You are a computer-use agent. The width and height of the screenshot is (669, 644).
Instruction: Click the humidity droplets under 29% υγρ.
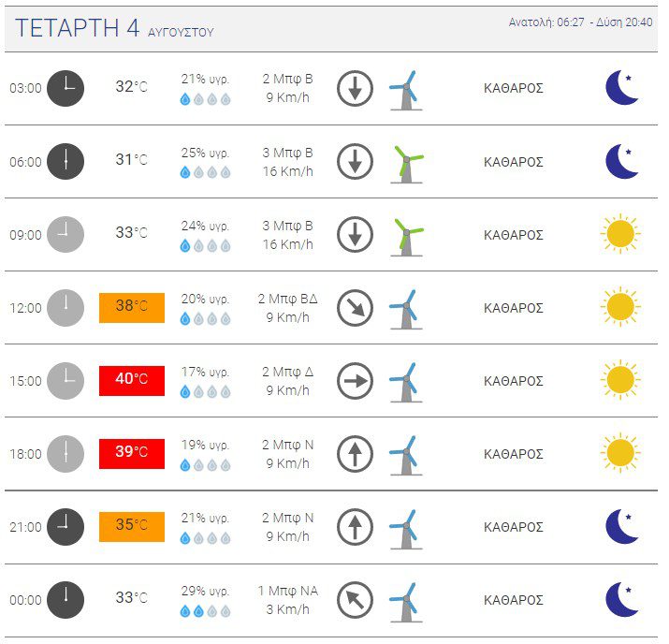[205, 611]
